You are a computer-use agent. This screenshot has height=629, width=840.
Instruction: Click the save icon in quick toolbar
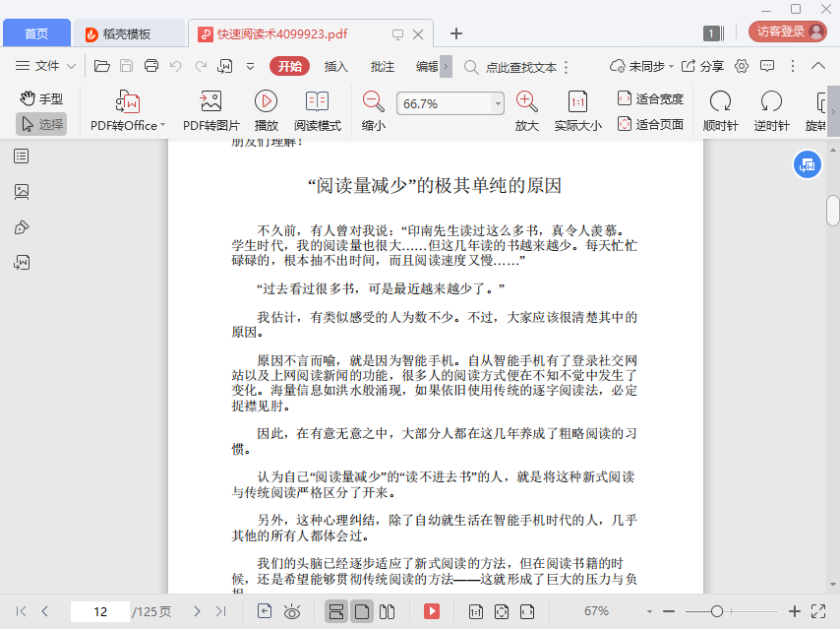(x=127, y=67)
